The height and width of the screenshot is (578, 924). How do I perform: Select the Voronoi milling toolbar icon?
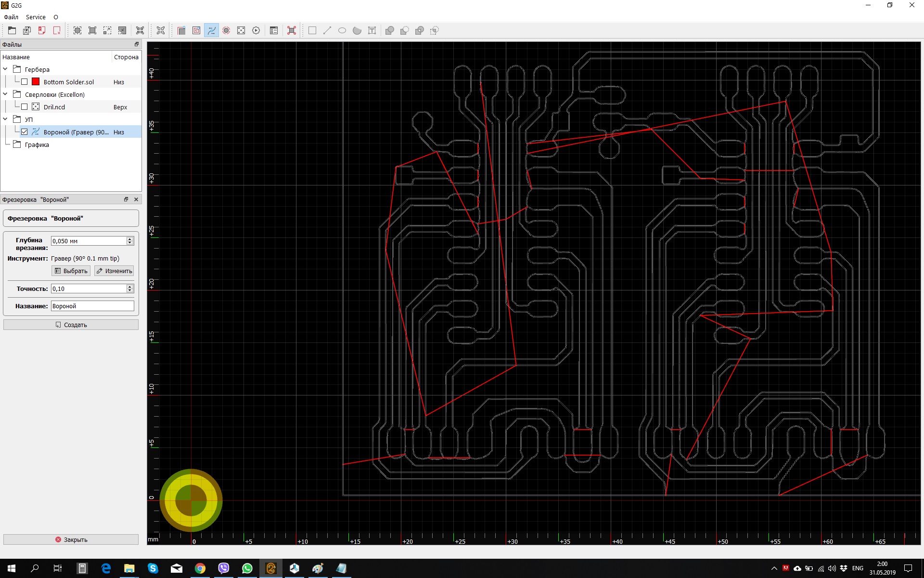coord(211,30)
